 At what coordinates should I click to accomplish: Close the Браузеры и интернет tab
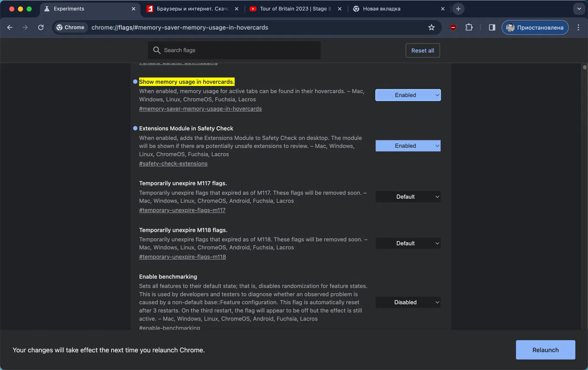(x=236, y=9)
